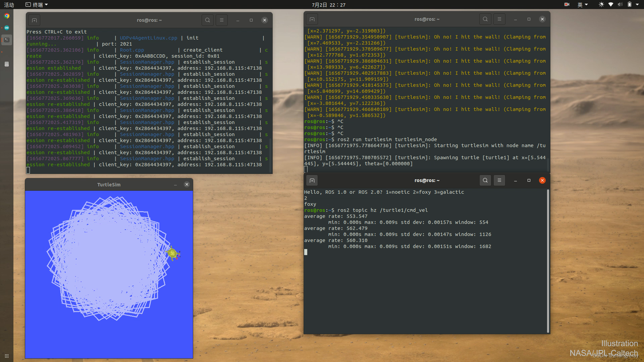Open the clock showing 7月2日 22:27
Image resolution: width=644 pixels, height=362 pixels.
tap(328, 5)
